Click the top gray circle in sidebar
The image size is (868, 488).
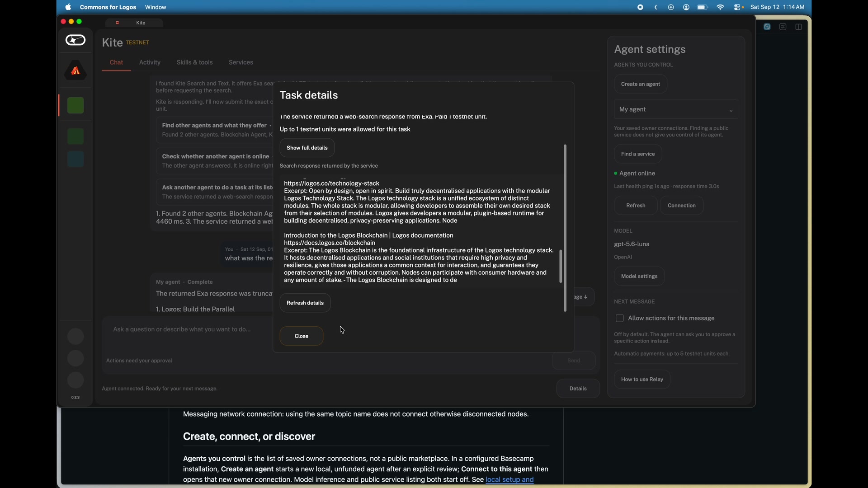pyautogui.click(x=75, y=337)
